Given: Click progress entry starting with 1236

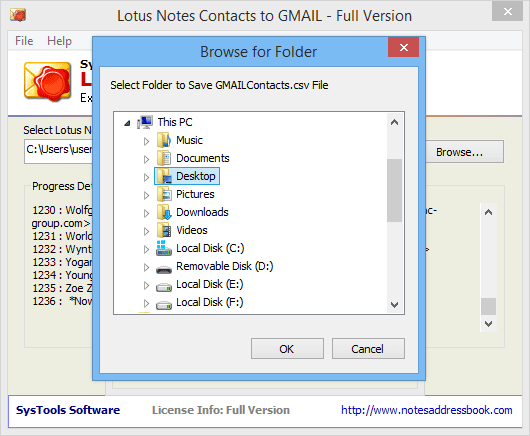Looking at the screenshot, I should [62, 301].
